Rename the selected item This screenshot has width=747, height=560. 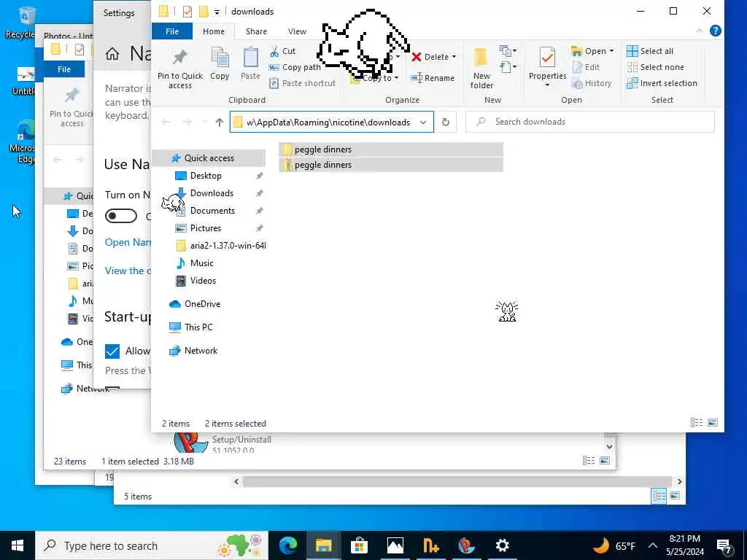click(433, 78)
